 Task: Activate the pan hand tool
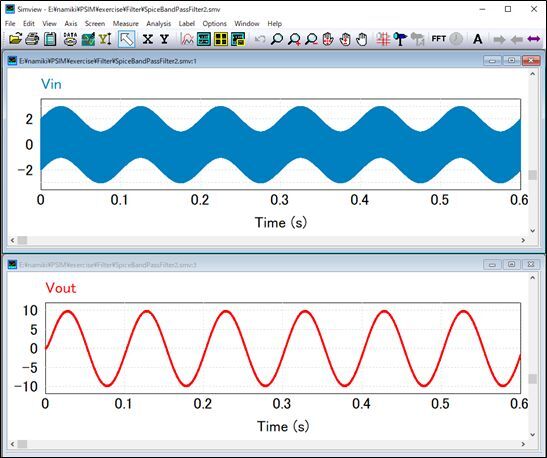click(x=362, y=39)
